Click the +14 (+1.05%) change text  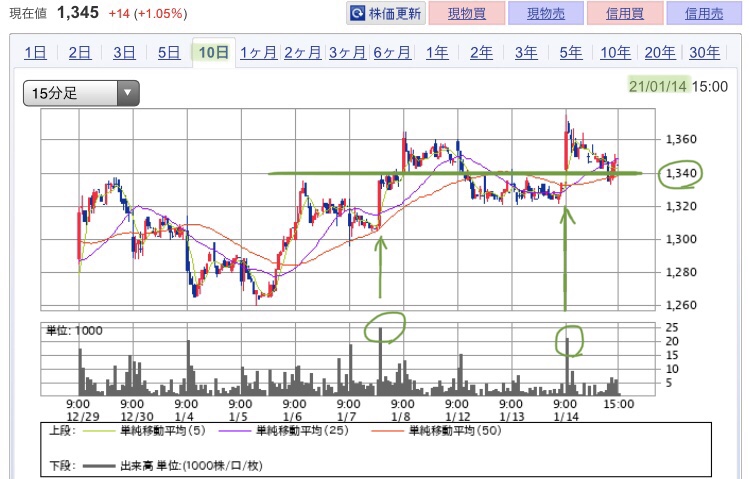coord(148,13)
